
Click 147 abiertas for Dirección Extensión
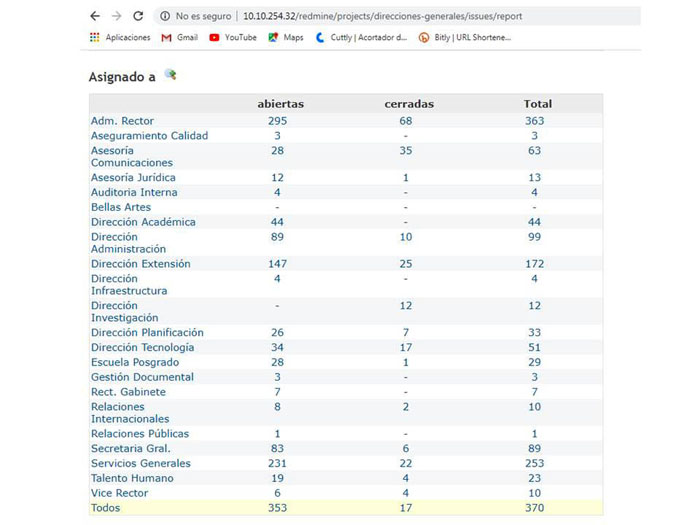tap(277, 264)
